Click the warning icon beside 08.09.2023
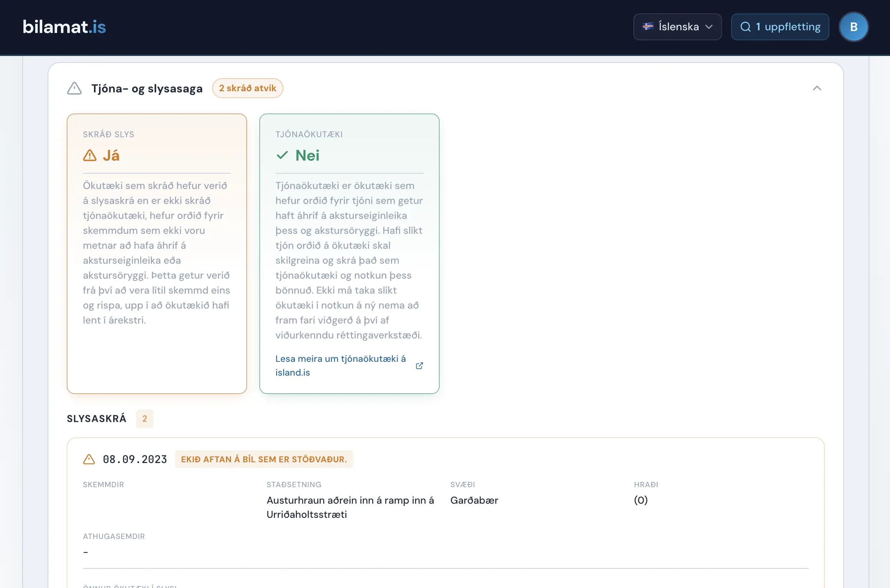Viewport: 890px width, 588px height. [x=89, y=459]
